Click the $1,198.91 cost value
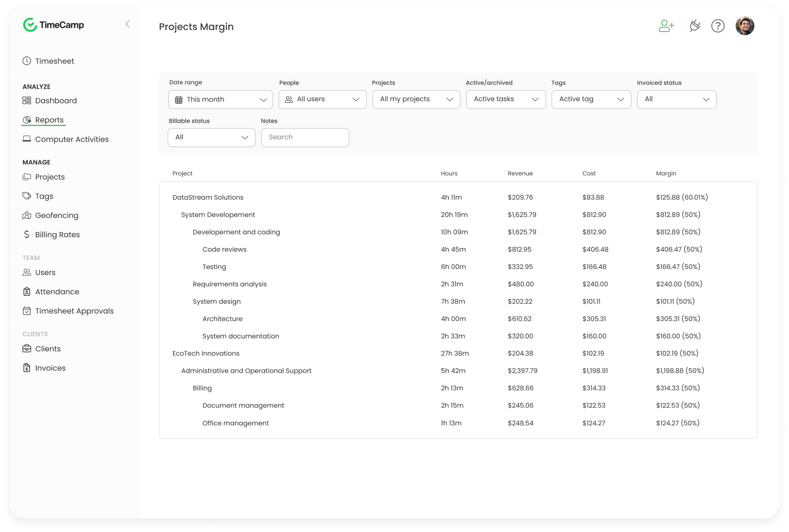 coord(595,371)
